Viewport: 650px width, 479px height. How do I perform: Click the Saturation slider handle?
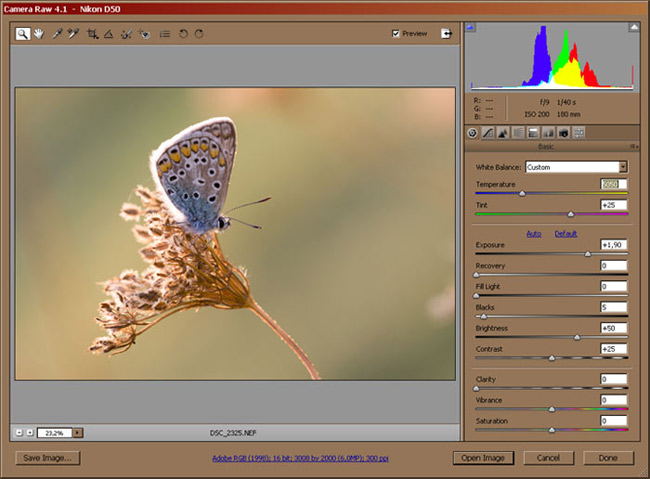click(552, 430)
